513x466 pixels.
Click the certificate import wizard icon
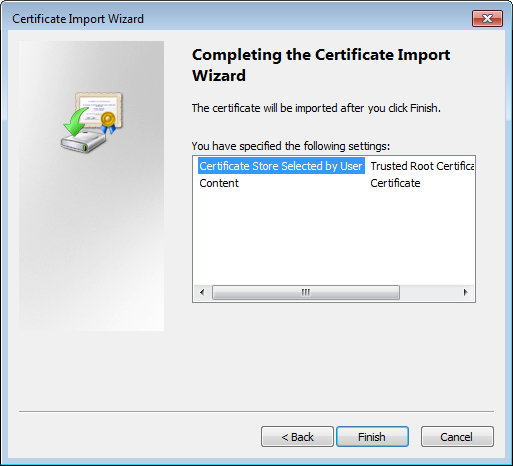pos(92,123)
